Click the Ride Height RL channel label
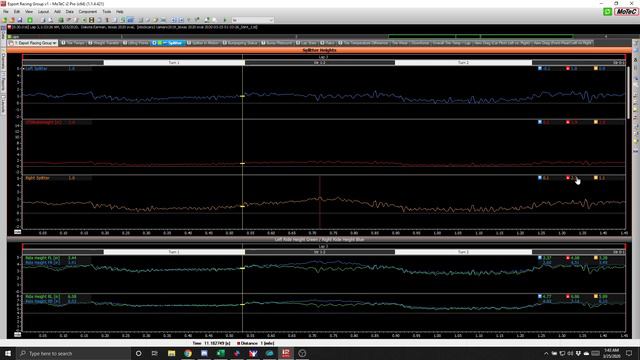 tap(42, 296)
